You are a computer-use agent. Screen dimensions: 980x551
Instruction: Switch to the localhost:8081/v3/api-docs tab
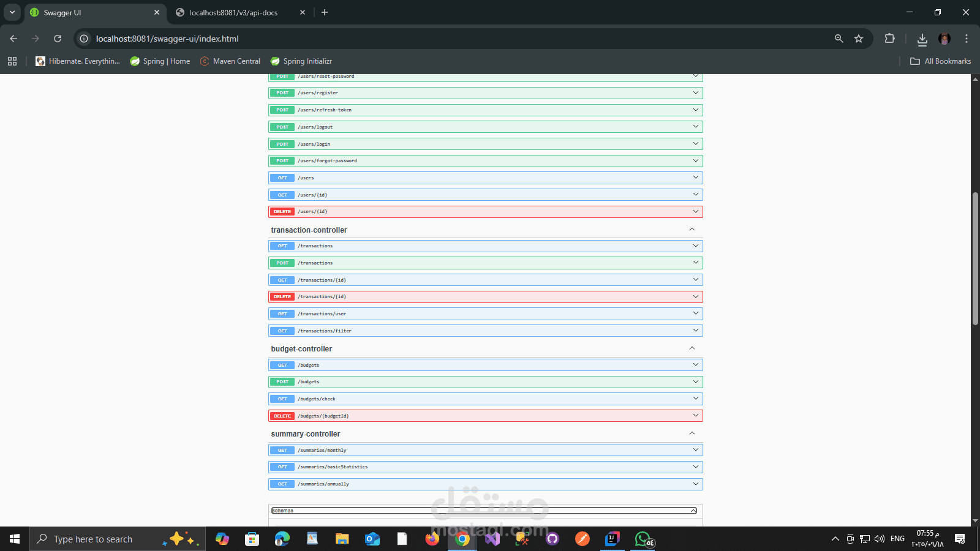pos(240,12)
